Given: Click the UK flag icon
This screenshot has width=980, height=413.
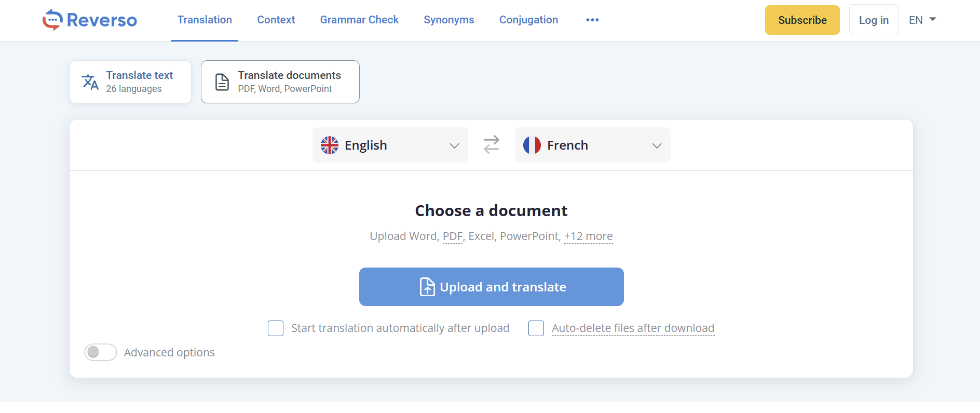Looking at the screenshot, I should pos(330,145).
